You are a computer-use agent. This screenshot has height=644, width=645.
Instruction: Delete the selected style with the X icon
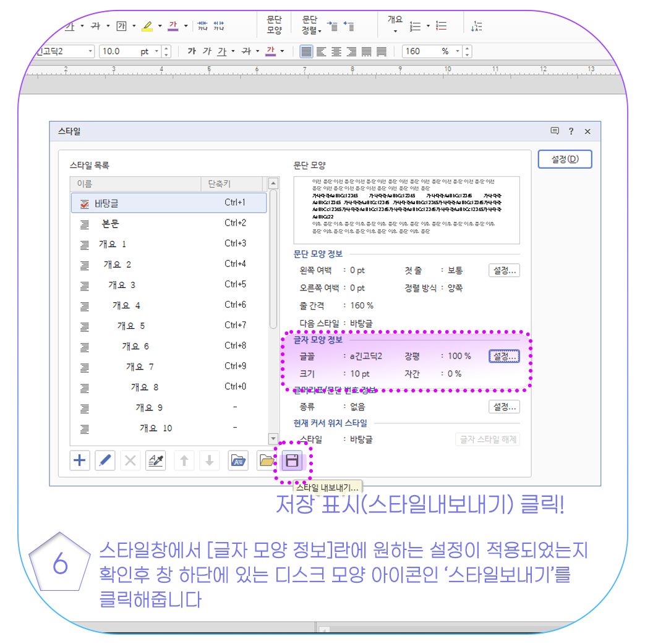pyautogui.click(x=130, y=460)
